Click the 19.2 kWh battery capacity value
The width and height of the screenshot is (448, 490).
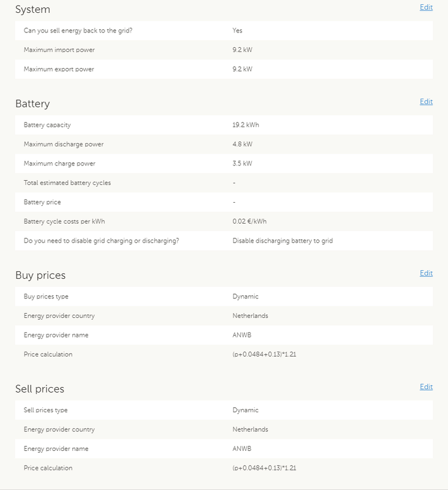coord(245,125)
